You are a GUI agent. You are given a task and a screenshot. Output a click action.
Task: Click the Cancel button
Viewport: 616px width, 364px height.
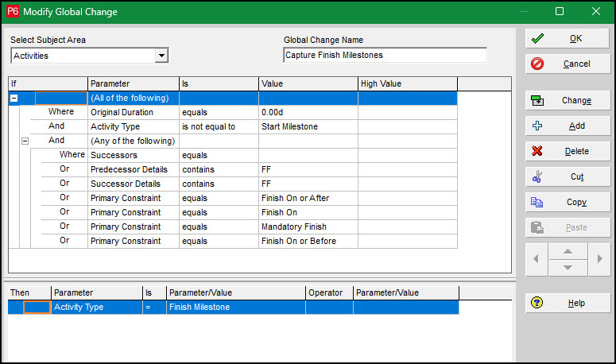pos(568,64)
